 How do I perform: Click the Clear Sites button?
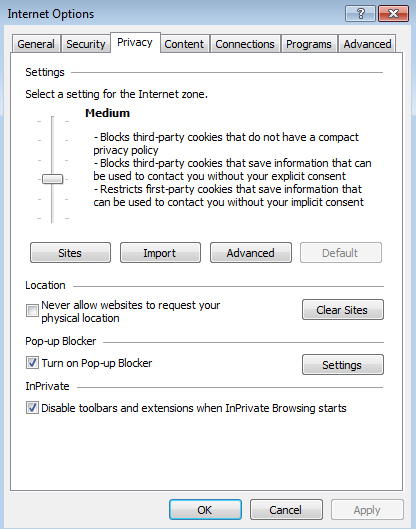343,310
